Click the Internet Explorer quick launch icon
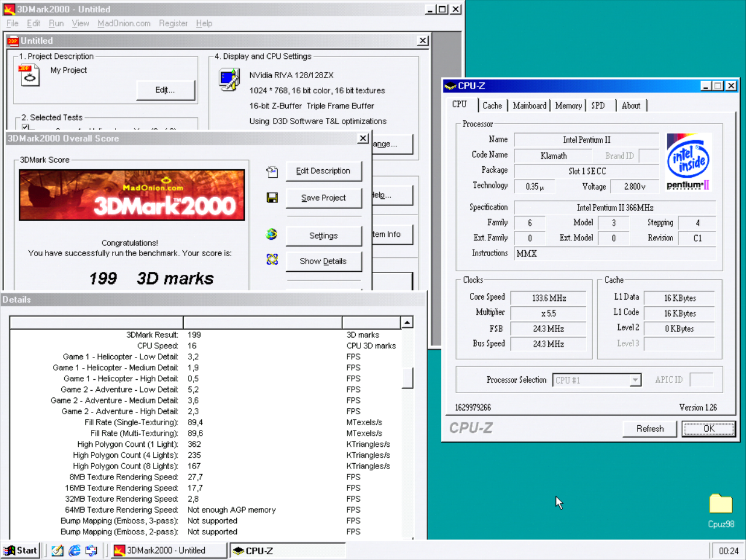746x560 pixels. coord(75,550)
